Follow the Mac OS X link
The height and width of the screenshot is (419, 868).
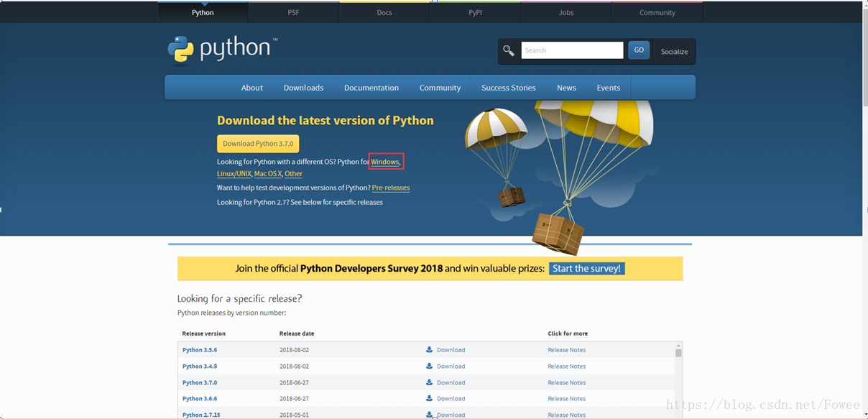267,174
